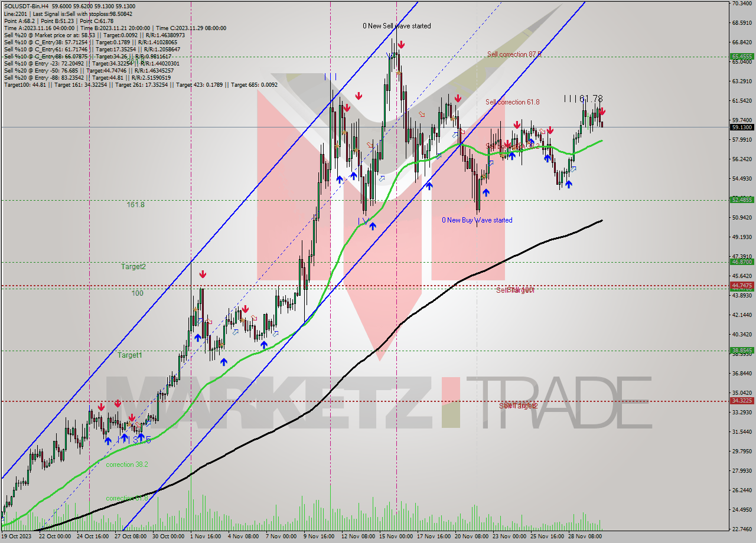Click the '28 Nov 08:00' time label

tap(585, 537)
